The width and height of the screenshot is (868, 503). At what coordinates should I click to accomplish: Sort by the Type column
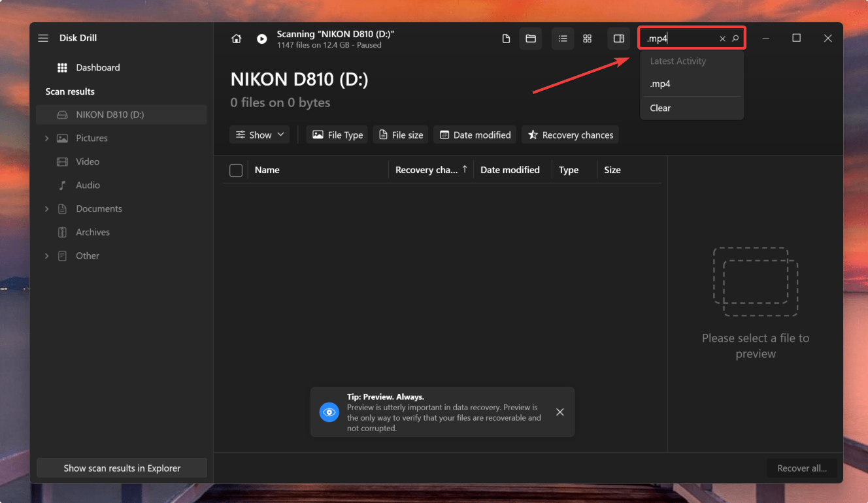pos(569,170)
